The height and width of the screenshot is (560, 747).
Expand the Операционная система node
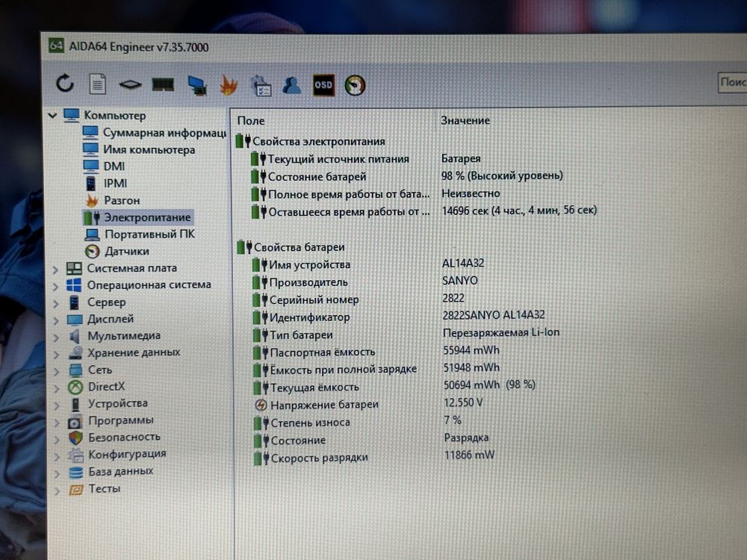[x=56, y=286]
